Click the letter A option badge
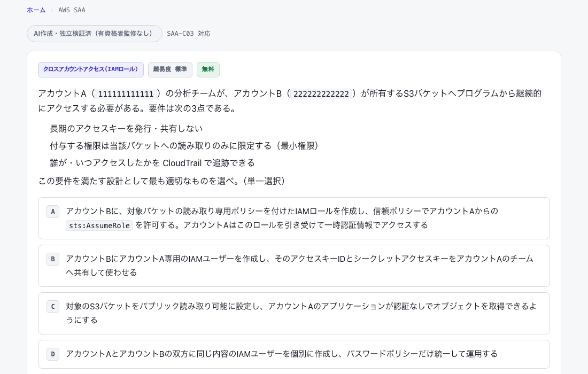The height and width of the screenshot is (374, 588). [53, 212]
